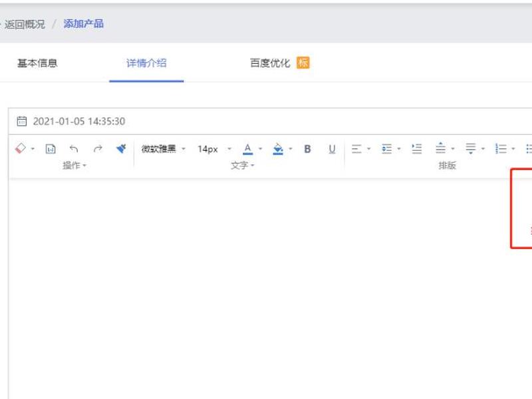Open the paragraph-before spacing dropdown arrow
This screenshot has width=532, height=399.
click(x=453, y=148)
